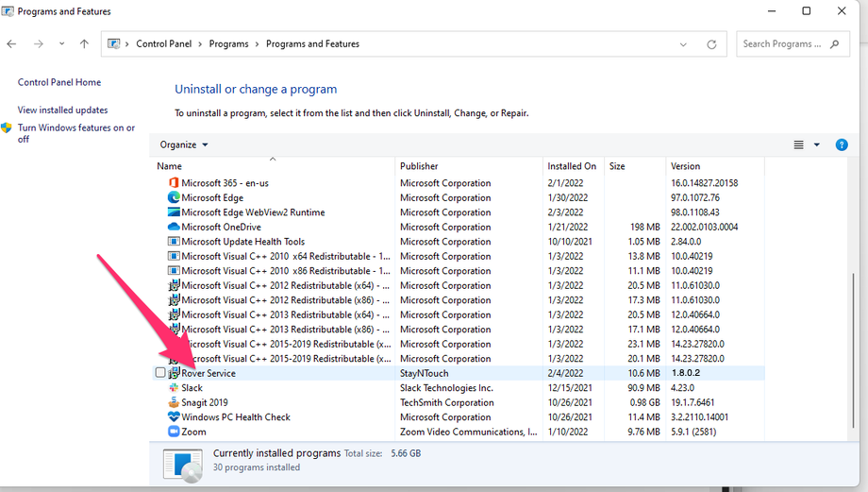868x492 pixels.
Task: Go forward with the right arrow
Action: tap(38, 43)
